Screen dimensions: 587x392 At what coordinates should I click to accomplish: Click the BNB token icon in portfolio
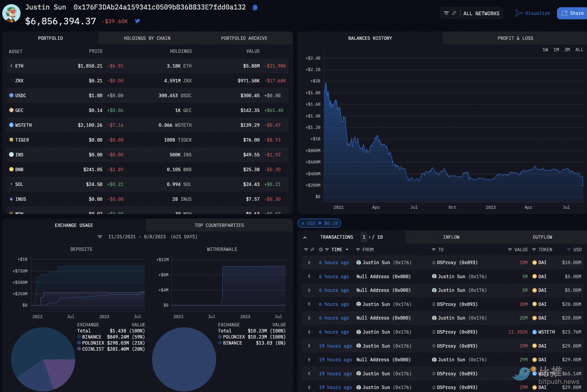click(11, 170)
